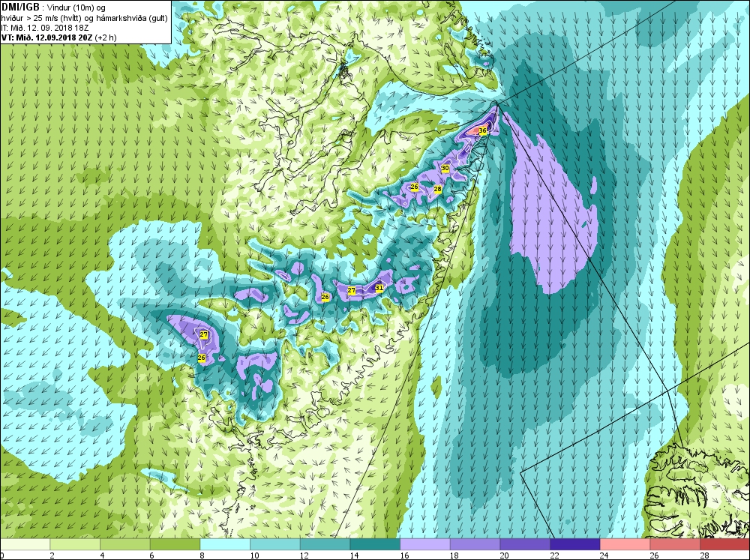Viewport: 750px width, 560px height.
Task: Click the 'hviður > 25 m/s (hvítt)' legend line
Action: (x=42, y=18)
